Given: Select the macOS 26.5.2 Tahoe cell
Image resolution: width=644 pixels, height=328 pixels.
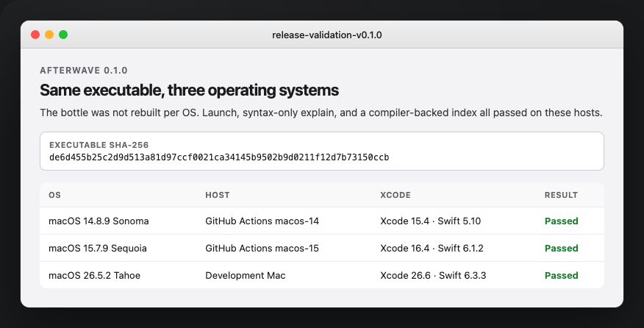Looking at the screenshot, I should 94,275.
